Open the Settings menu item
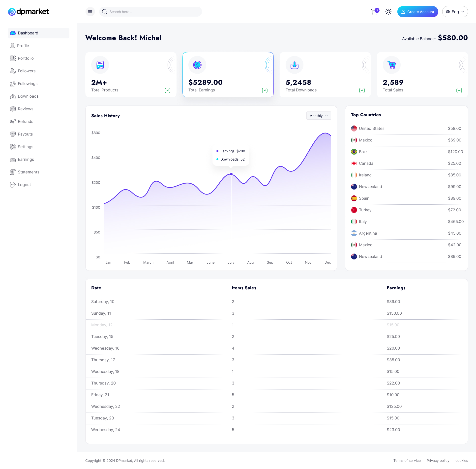The image size is (476, 469). (x=26, y=147)
